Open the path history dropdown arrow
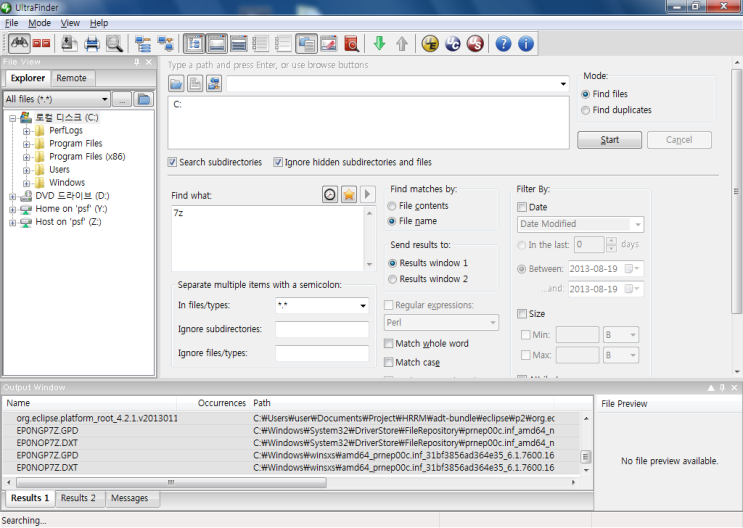This screenshot has width=743, height=528. (x=563, y=84)
